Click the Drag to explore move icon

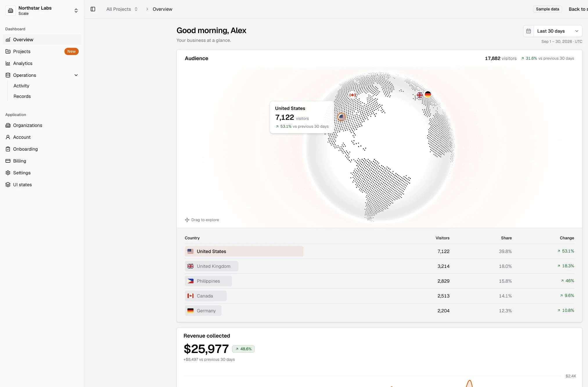click(x=187, y=220)
